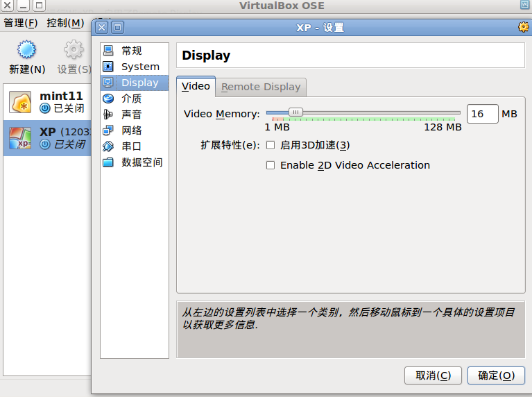
Task: Open the 介质 storage disk icon
Action: click(x=108, y=99)
